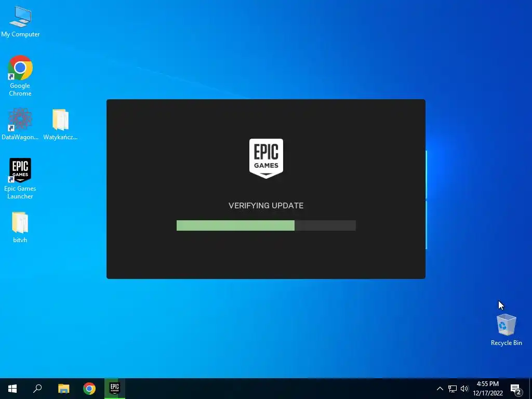
Task: Click Epic Games Launcher taskbar button
Action: [115, 389]
